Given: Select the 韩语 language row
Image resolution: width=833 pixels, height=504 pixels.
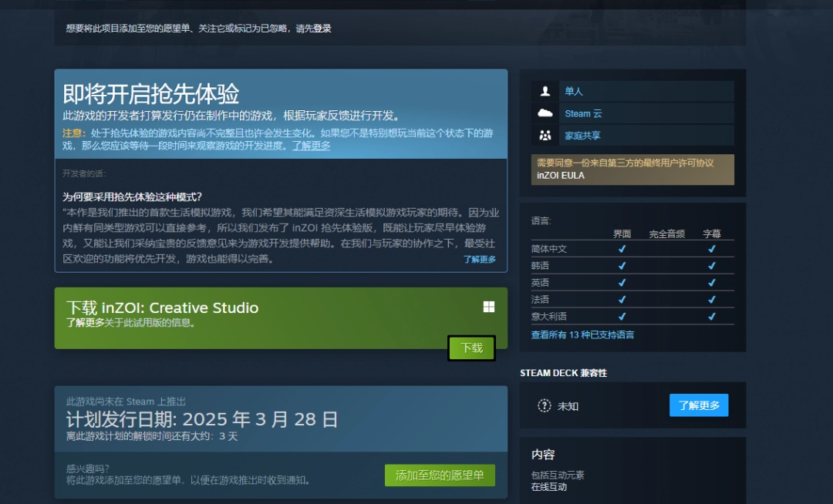Looking at the screenshot, I should [632, 266].
